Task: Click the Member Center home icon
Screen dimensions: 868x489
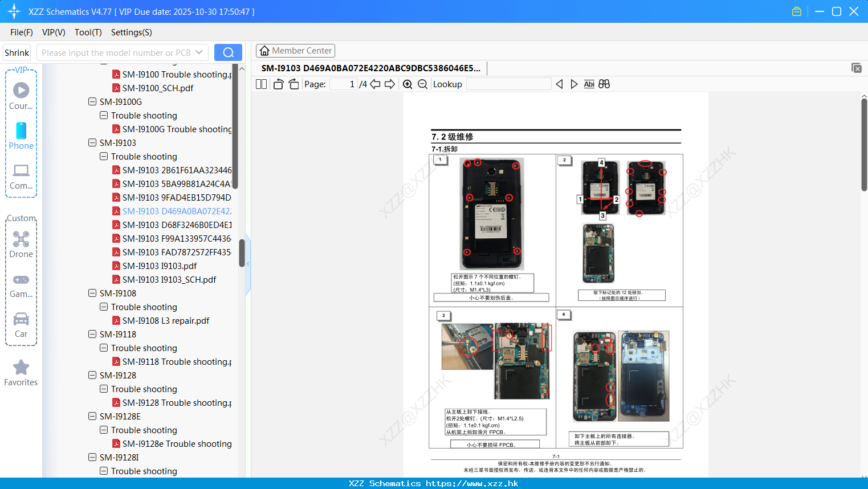Action: coord(264,51)
